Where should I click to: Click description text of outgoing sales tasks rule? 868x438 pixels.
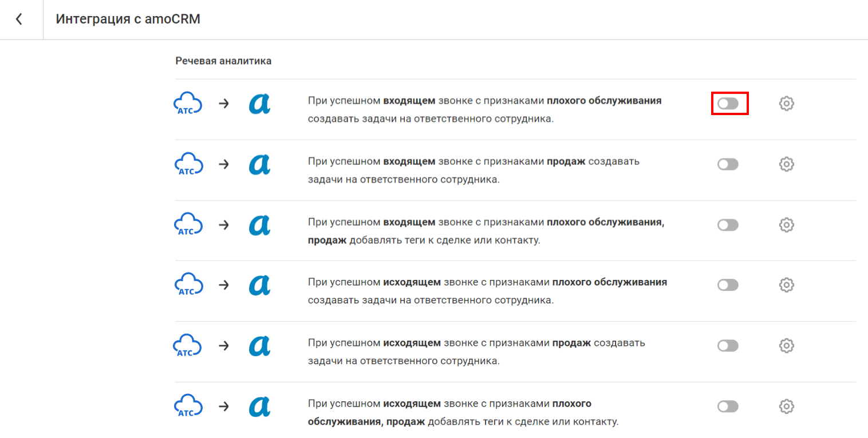click(475, 352)
